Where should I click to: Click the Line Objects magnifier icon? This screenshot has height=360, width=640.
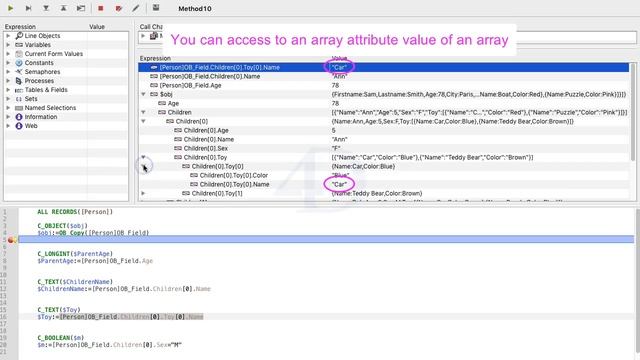point(19,36)
